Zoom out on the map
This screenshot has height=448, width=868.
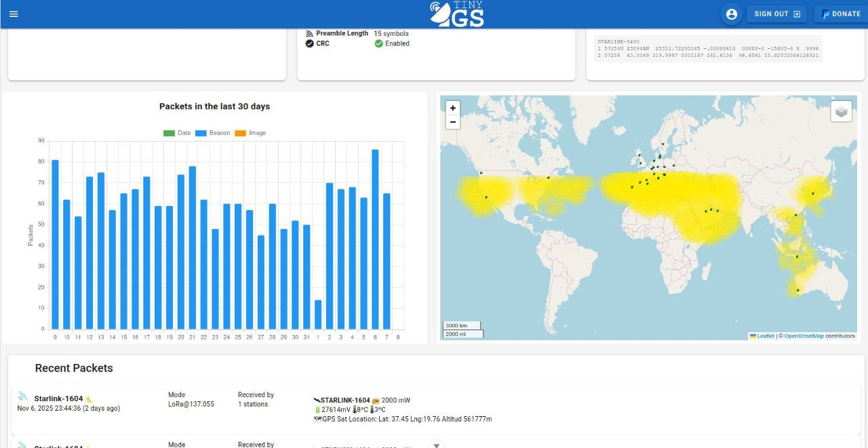click(452, 122)
